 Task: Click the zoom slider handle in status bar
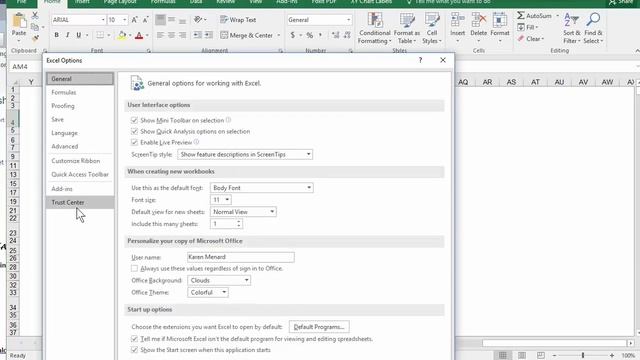pos(583,356)
